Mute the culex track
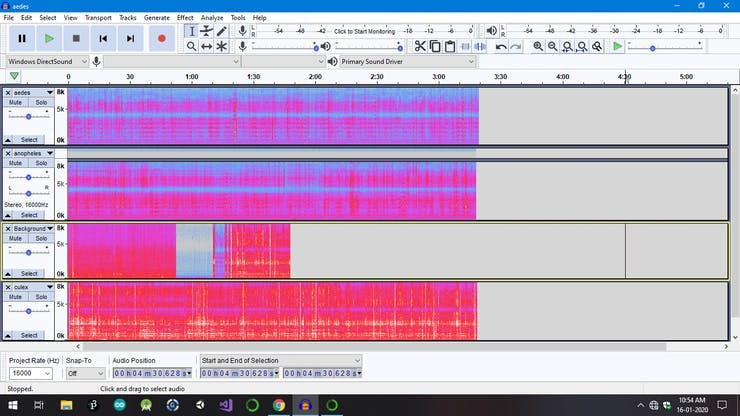 point(15,297)
